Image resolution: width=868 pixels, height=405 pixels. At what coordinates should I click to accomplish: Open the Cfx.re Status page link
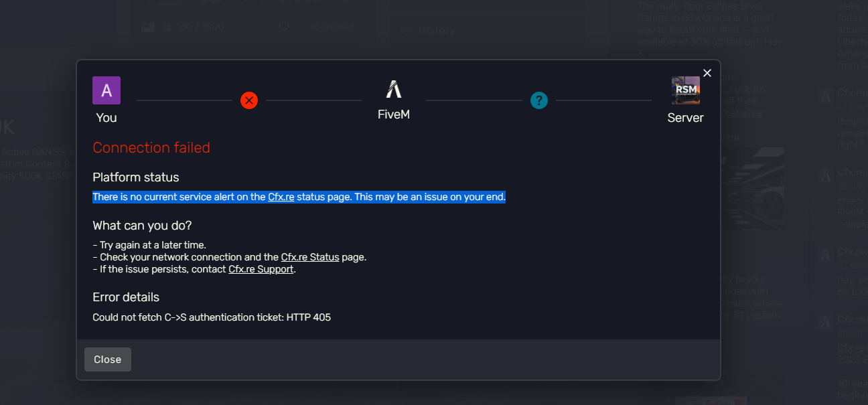310,257
